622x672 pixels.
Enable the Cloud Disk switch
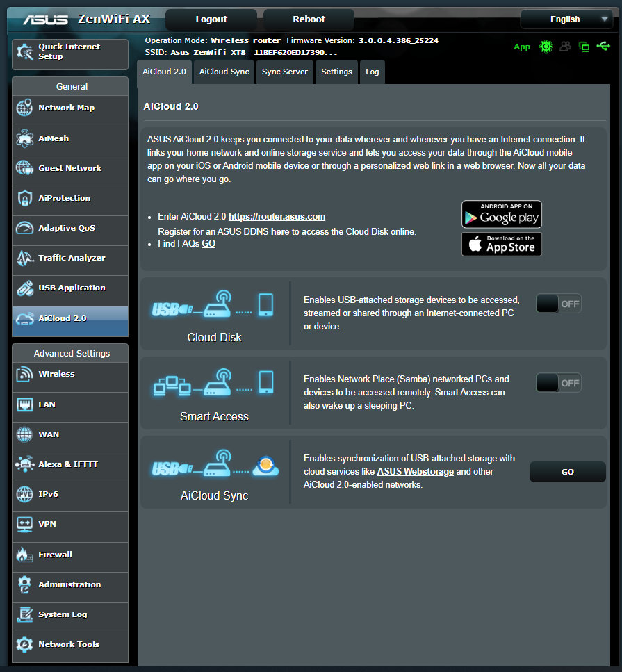point(559,304)
